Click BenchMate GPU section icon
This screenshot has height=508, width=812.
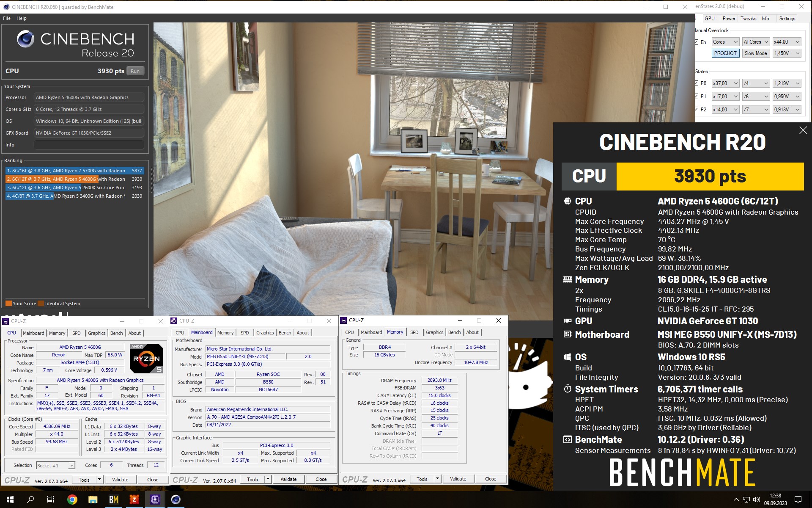pos(568,321)
